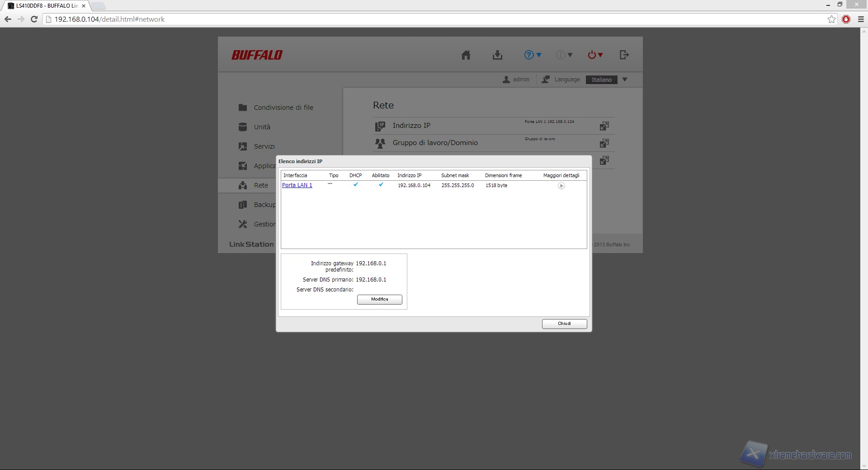
Task: Select Unità in the sidebar
Action: click(x=262, y=127)
